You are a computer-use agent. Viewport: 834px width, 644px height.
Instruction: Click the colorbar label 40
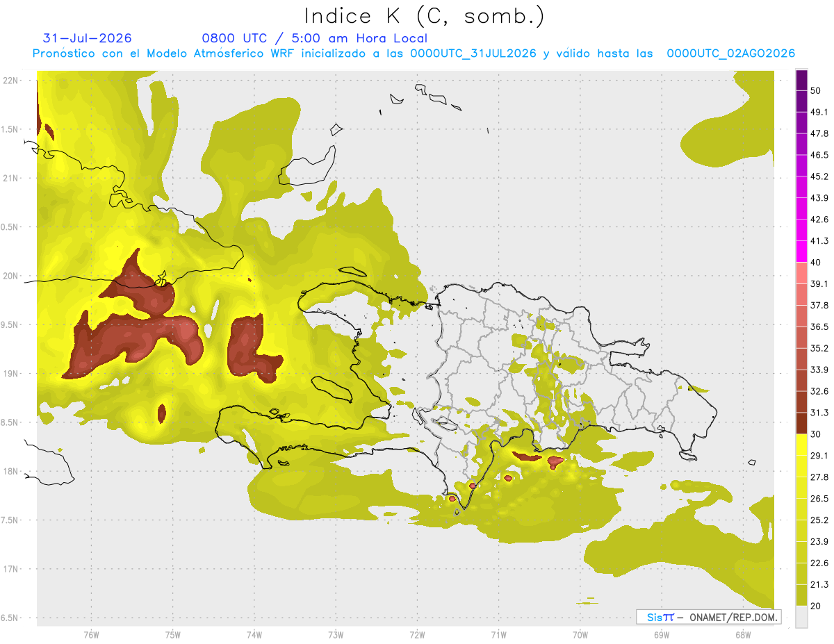tap(816, 262)
